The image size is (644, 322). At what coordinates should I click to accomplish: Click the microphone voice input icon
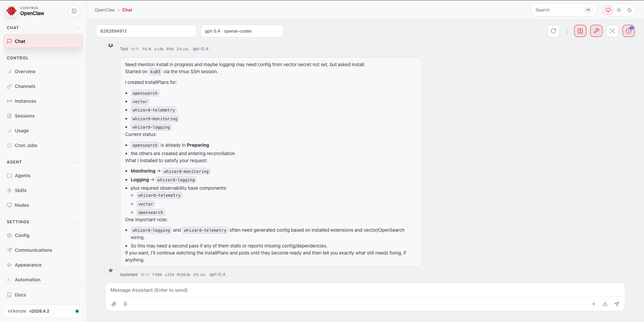125,304
